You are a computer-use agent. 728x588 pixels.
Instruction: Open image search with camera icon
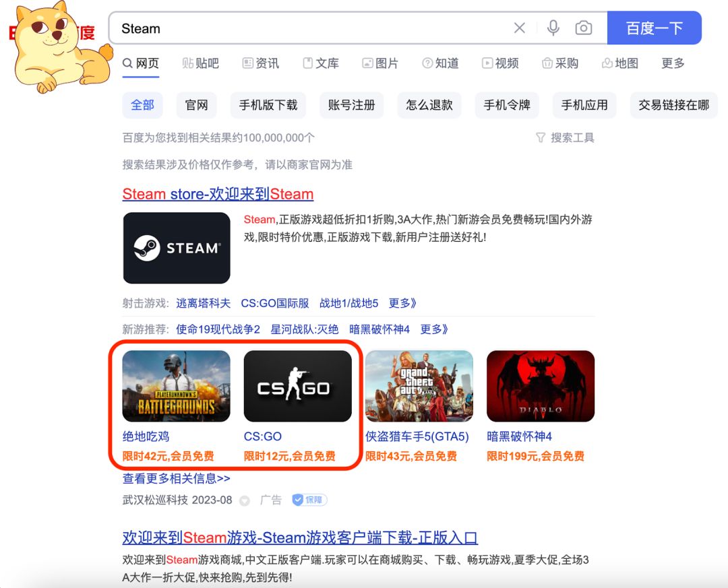[x=584, y=28]
